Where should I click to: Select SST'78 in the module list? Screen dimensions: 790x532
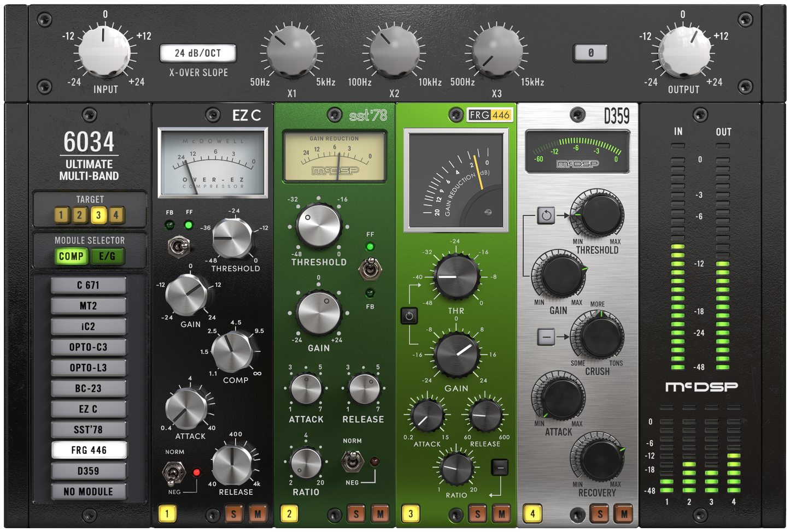pos(88,429)
